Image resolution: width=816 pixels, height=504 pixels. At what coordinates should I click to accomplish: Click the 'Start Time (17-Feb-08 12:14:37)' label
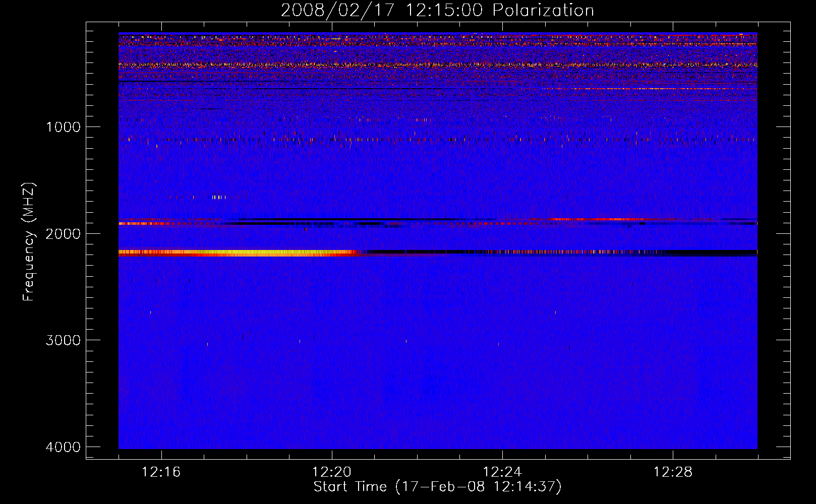[x=437, y=487]
